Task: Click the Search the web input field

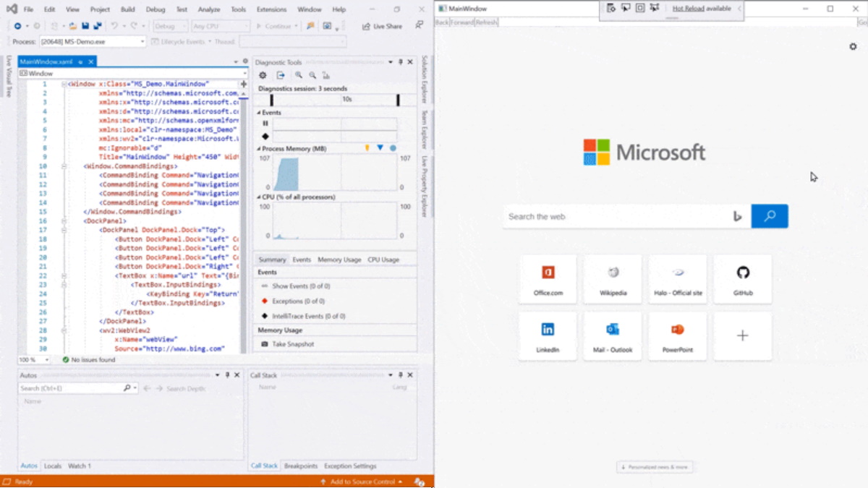Action: coord(622,216)
